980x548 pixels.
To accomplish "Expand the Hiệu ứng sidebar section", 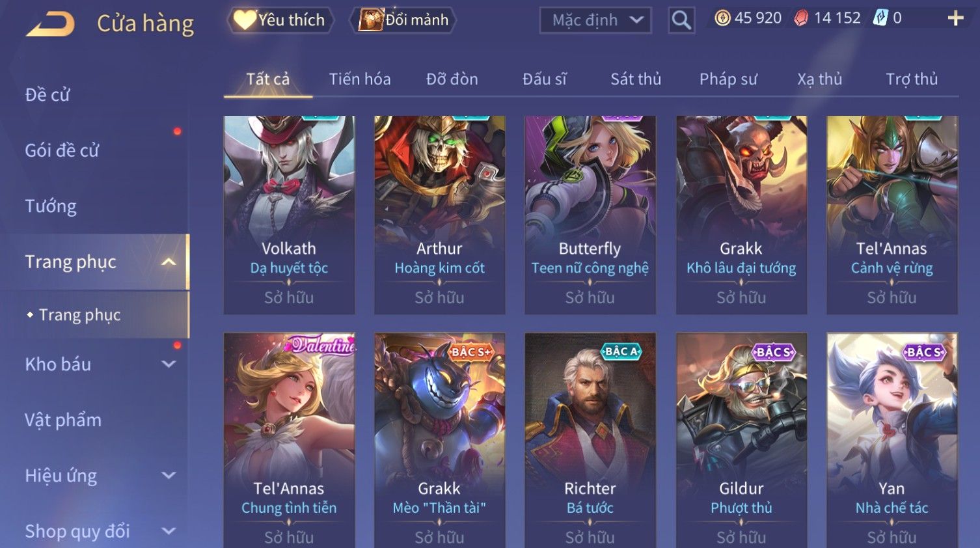I will [169, 476].
